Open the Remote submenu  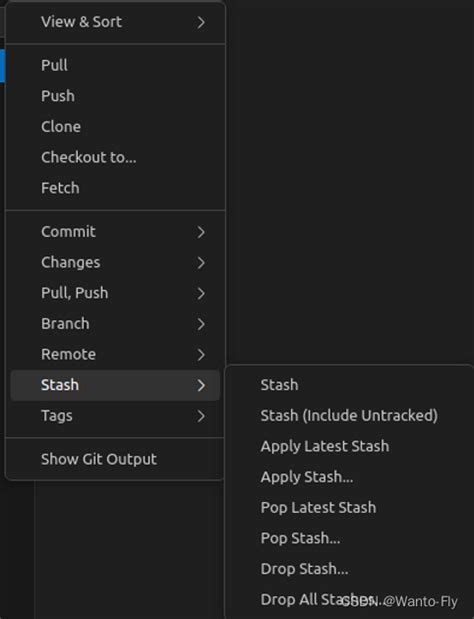115,355
